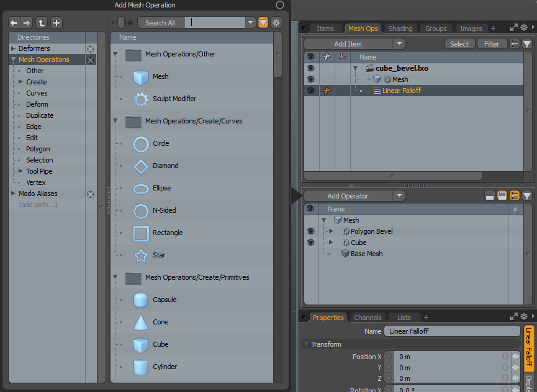537x392 pixels.
Task: Open the Channels tab
Action: pos(368,318)
